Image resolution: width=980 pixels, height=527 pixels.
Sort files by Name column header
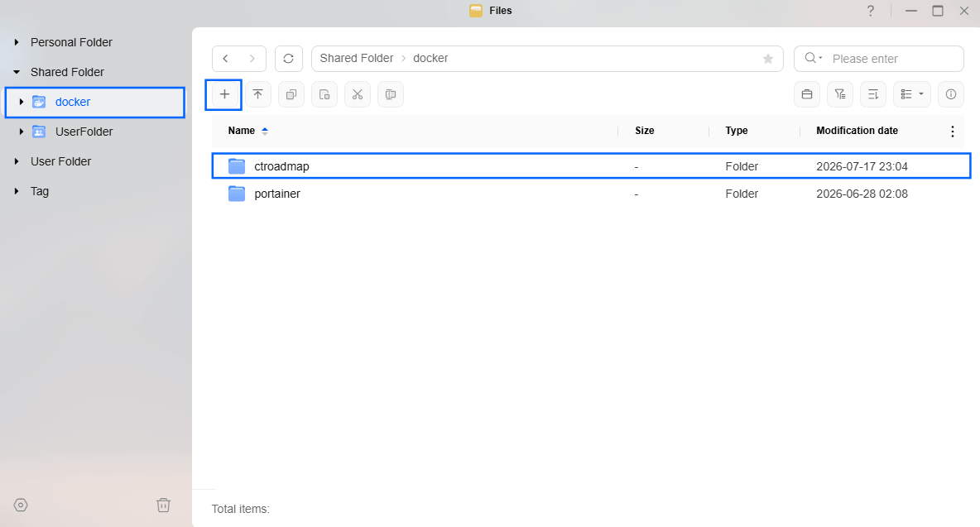[x=241, y=131]
